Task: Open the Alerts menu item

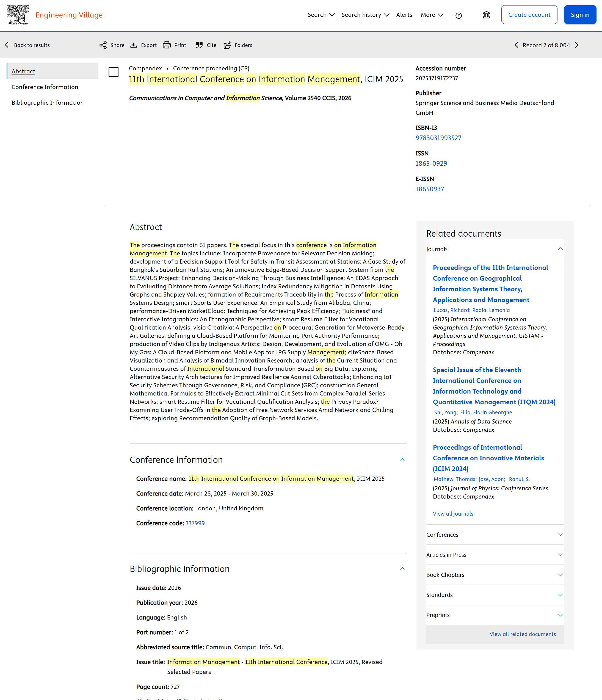Action: click(x=404, y=15)
